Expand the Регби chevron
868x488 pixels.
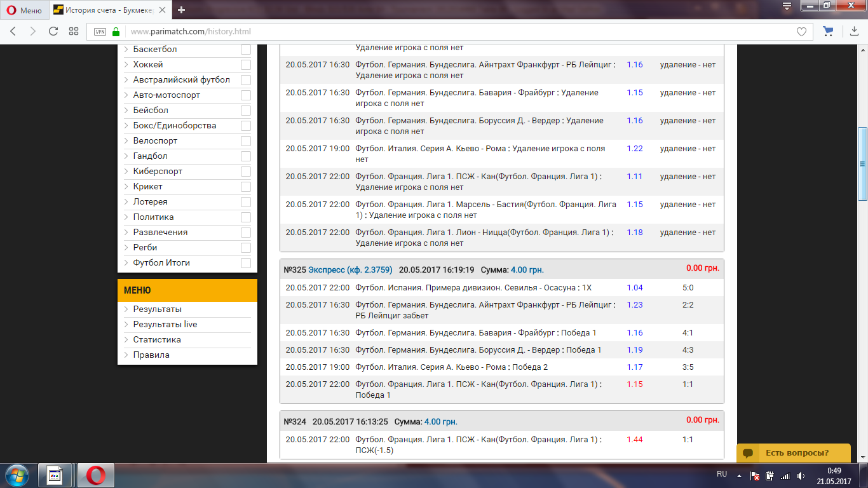click(x=126, y=248)
